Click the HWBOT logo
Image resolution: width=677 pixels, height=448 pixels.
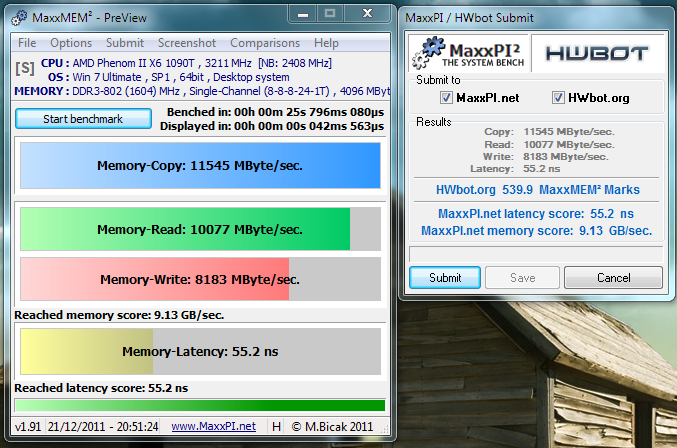coord(597,54)
